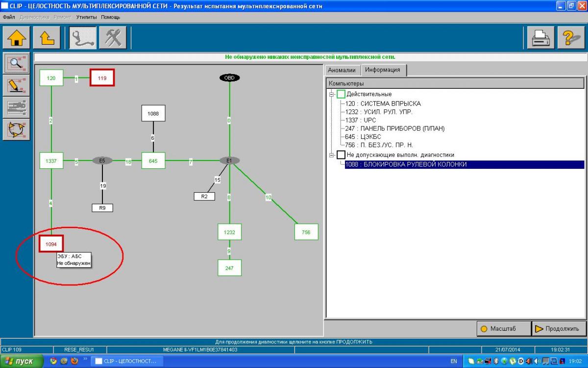Select node 1337 in the diagram
The image size is (588, 368).
[51, 160]
